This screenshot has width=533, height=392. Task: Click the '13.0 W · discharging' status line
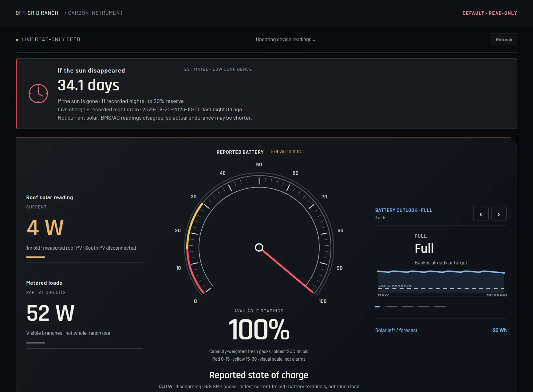[259, 386]
